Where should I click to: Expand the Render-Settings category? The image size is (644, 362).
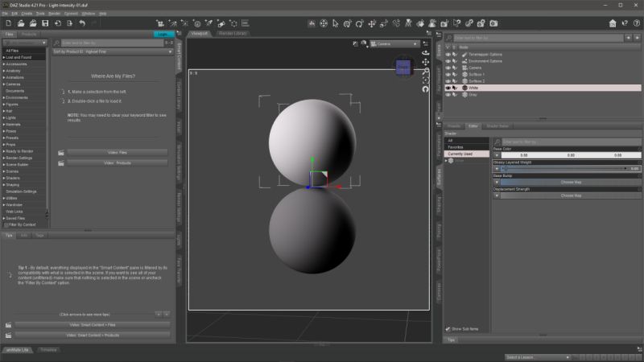pos(4,158)
